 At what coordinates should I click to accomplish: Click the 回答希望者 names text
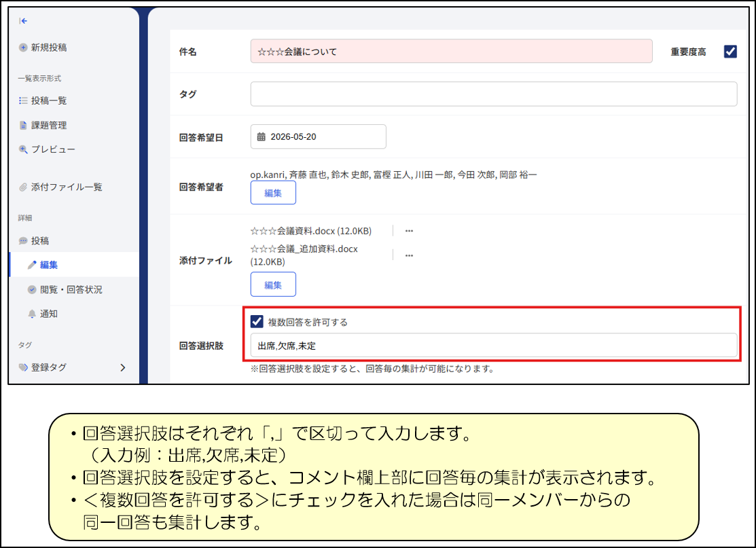point(393,175)
